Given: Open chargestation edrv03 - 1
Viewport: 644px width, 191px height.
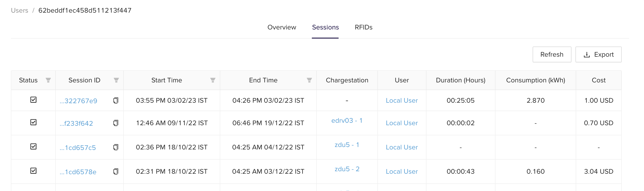Looking at the screenshot, I should point(347,120).
